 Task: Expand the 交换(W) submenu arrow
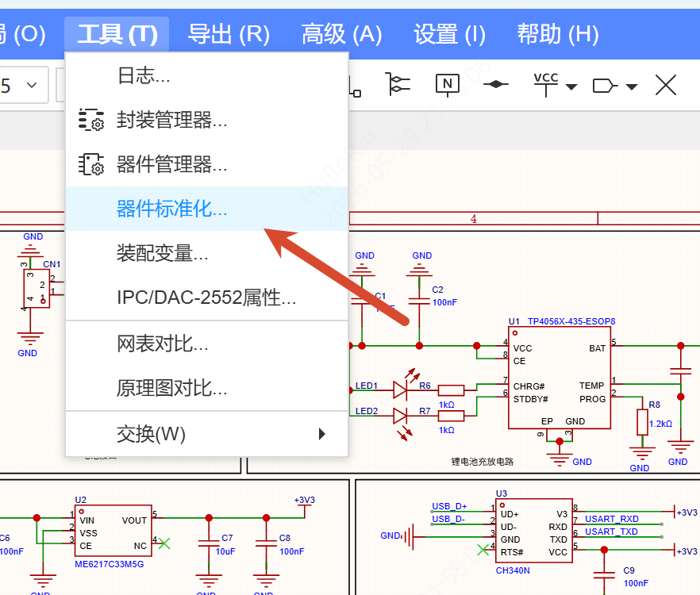[322, 434]
